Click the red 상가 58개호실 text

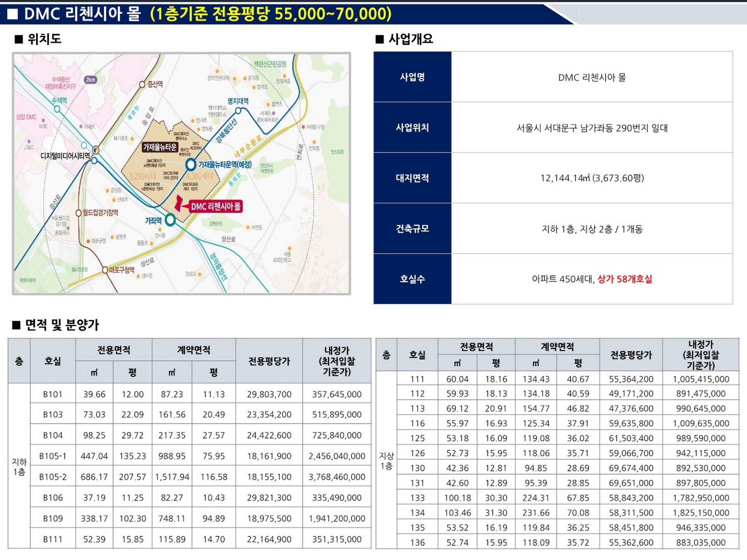pos(624,279)
